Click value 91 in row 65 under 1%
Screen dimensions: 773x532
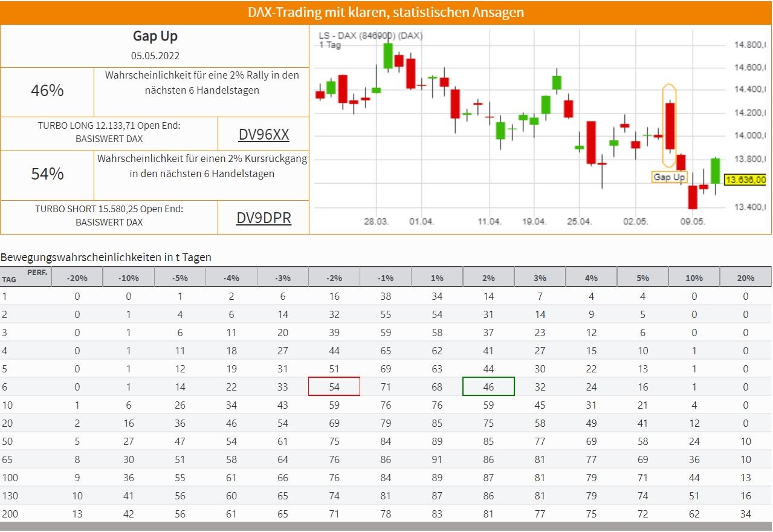tap(437, 459)
